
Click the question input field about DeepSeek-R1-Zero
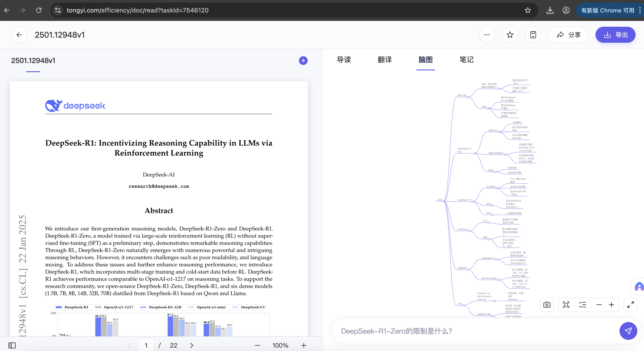pos(475,331)
